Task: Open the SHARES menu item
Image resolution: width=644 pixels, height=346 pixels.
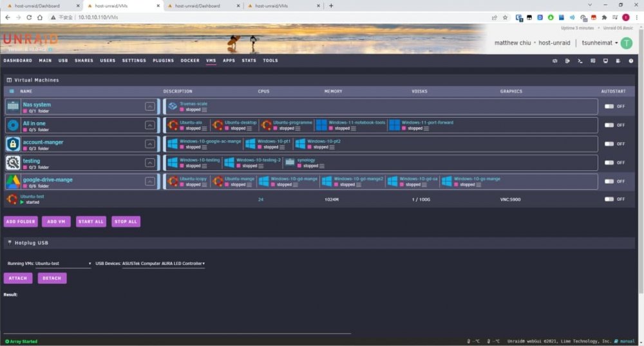Action: tap(84, 60)
